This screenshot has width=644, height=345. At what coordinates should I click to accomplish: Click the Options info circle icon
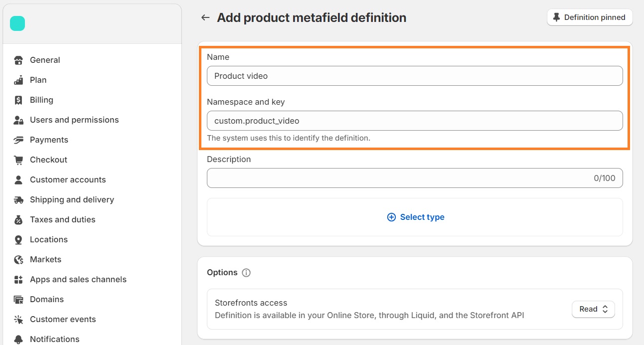pyautogui.click(x=246, y=273)
